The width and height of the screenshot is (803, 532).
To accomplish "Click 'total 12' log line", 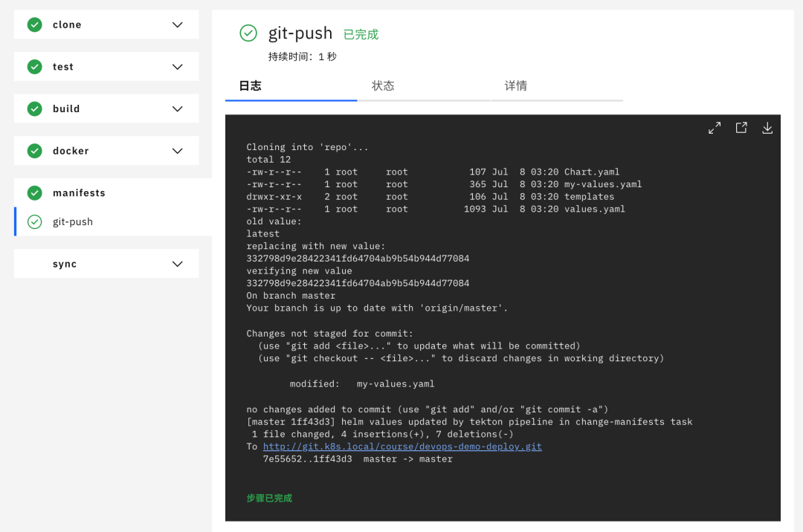I will [x=268, y=160].
